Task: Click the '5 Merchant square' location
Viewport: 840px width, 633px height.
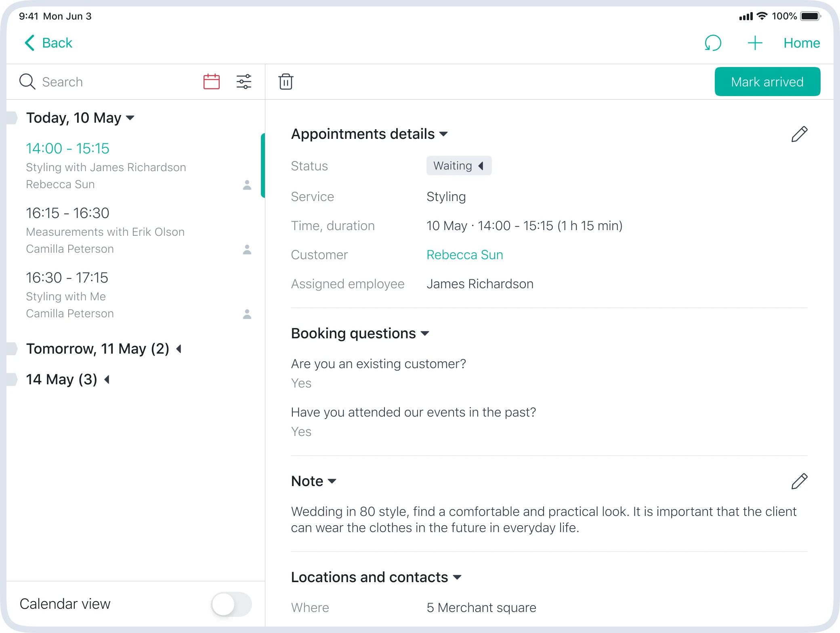Action: pyautogui.click(x=481, y=608)
